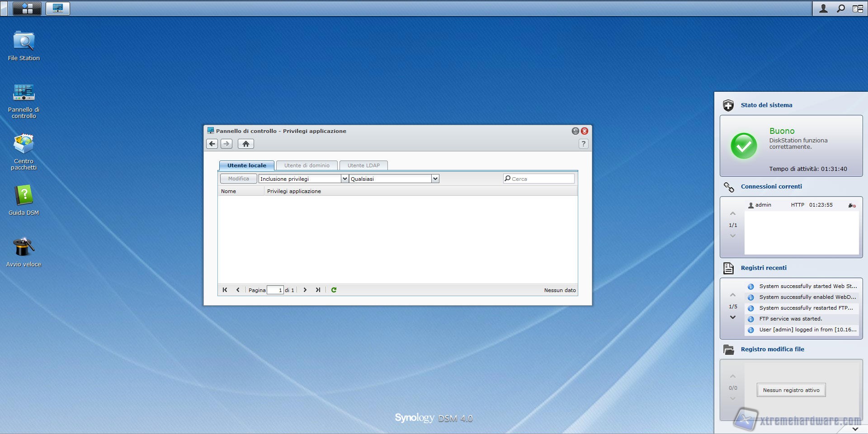Click the search magnifier in top bar

pyautogui.click(x=840, y=9)
